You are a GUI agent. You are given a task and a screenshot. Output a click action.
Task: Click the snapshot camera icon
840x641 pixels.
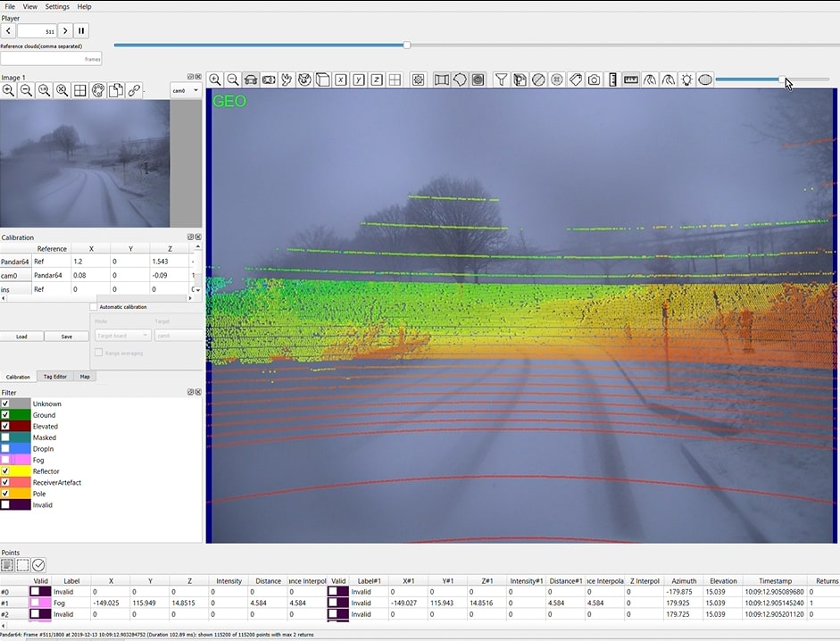pos(595,79)
